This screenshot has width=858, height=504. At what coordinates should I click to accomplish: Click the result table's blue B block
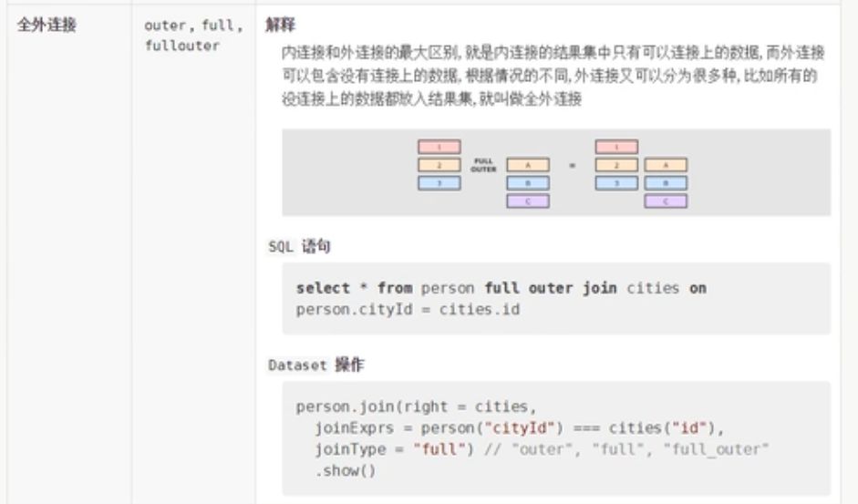click(x=665, y=182)
